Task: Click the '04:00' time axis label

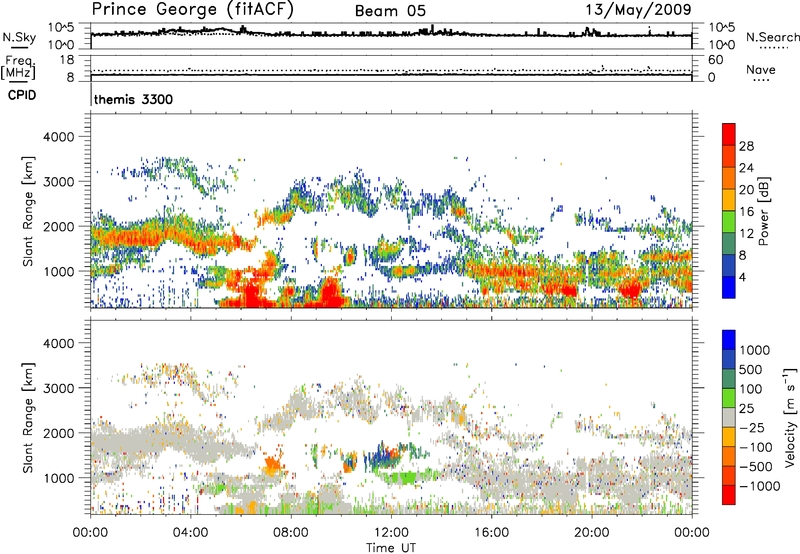Action: pyautogui.click(x=190, y=533)
